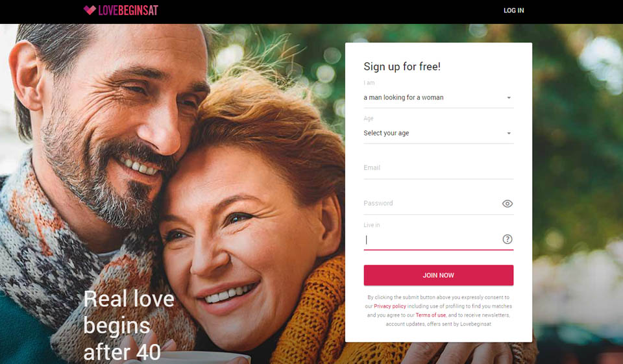Open the Terms of use link
The height and width of the screenshot is (364, 623).
[431, 315]
